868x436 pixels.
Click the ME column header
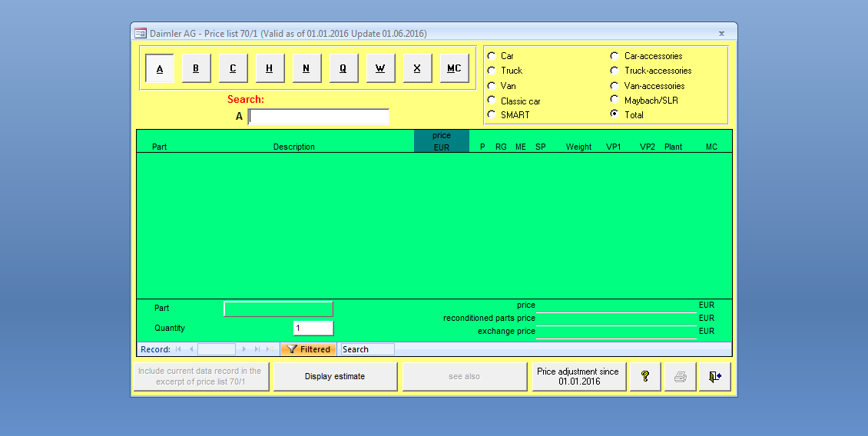[x=520, y=147]
